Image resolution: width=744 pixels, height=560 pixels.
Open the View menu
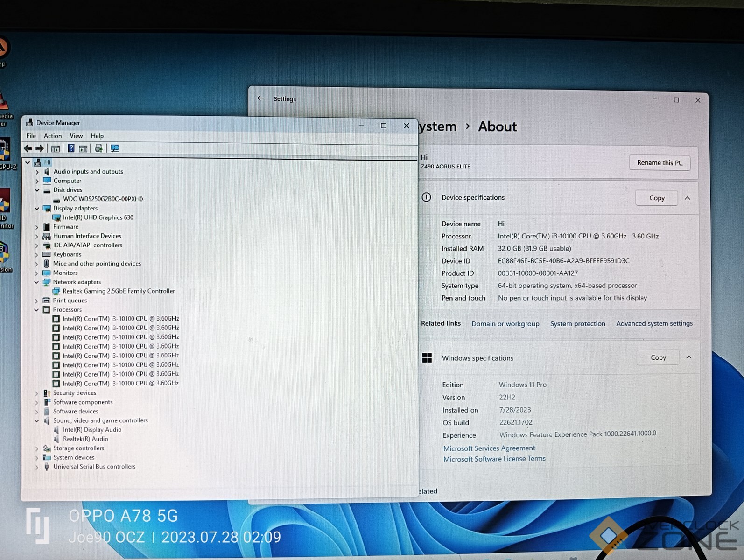click(76, 136)
